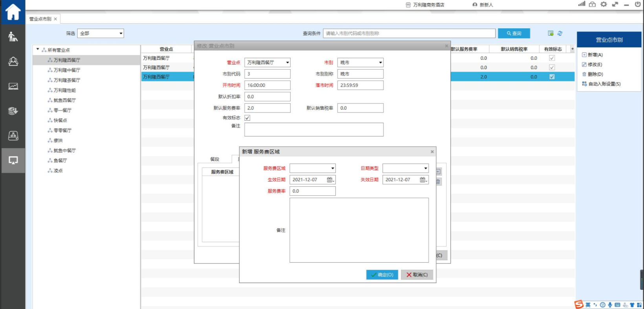Open calendar picker for 失效日期

click(423, 180)
